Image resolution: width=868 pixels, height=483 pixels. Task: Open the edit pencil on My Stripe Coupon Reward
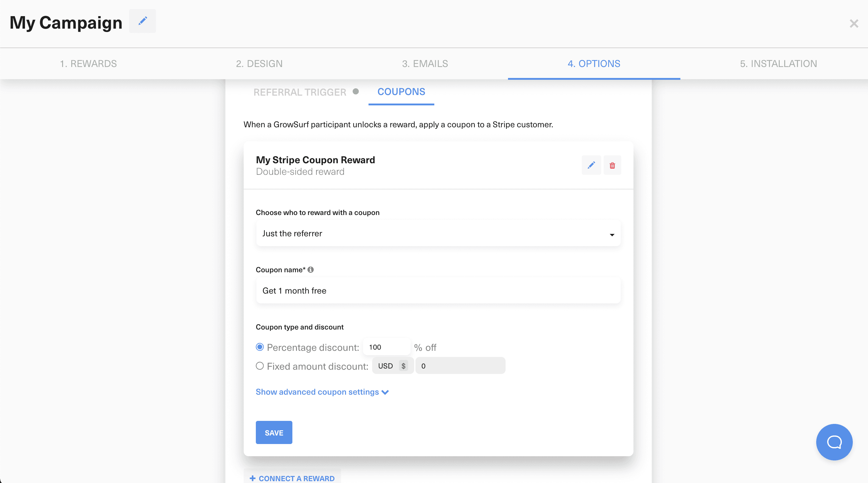[x=591, y=165]
